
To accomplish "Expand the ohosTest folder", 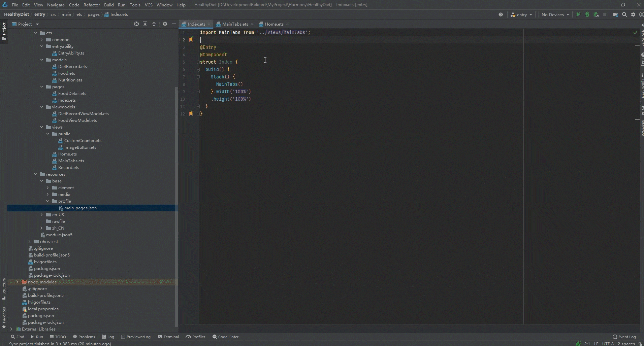I will point(29,242).
